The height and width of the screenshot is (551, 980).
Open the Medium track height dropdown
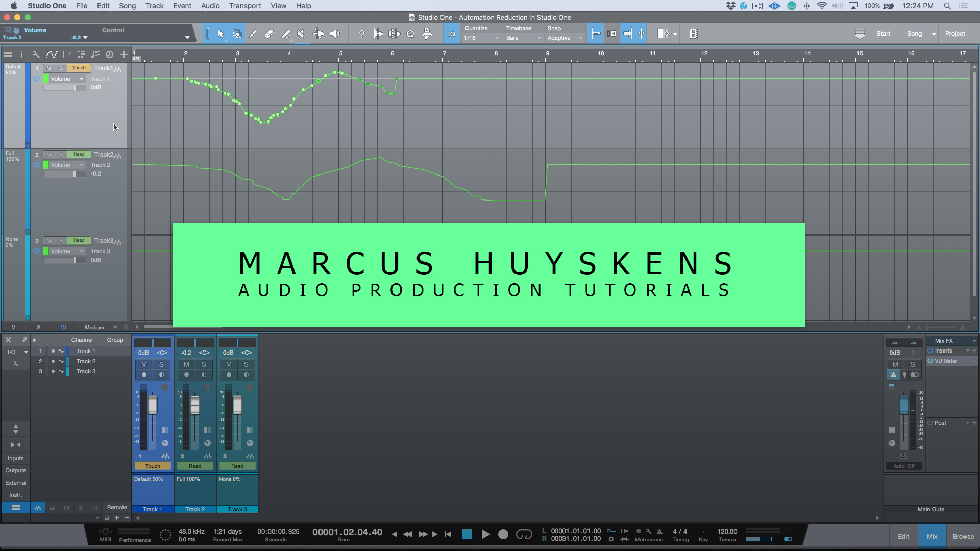click(101, 328)
